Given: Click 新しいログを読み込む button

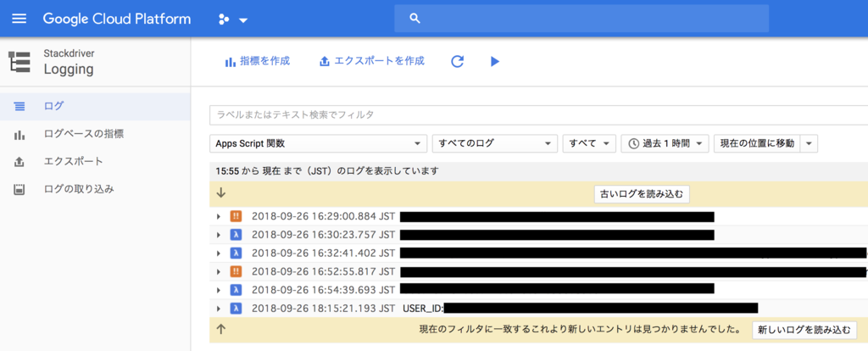Looking at the screenshot, I should tap(804, 330).
